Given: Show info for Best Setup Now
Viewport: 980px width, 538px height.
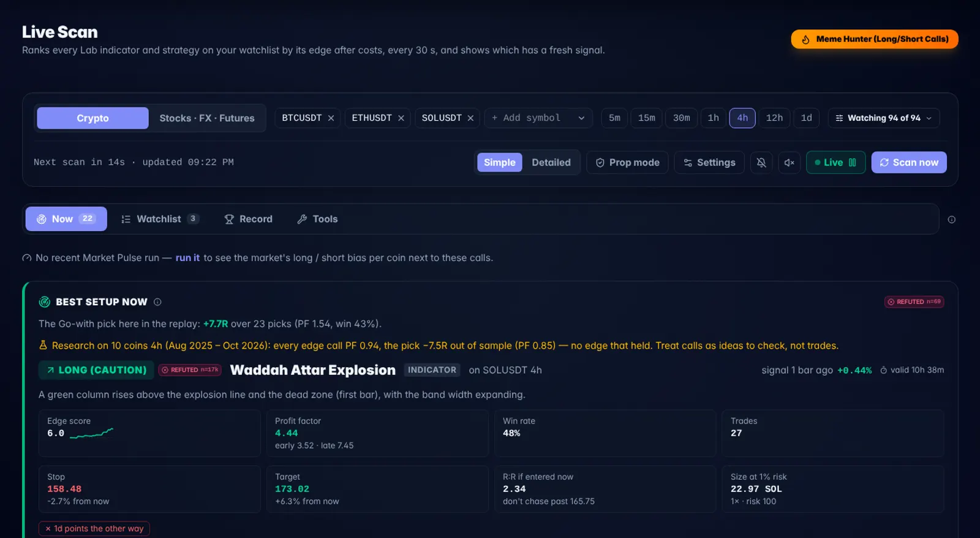Looking at the screenshot, I should tap(157, 302).
